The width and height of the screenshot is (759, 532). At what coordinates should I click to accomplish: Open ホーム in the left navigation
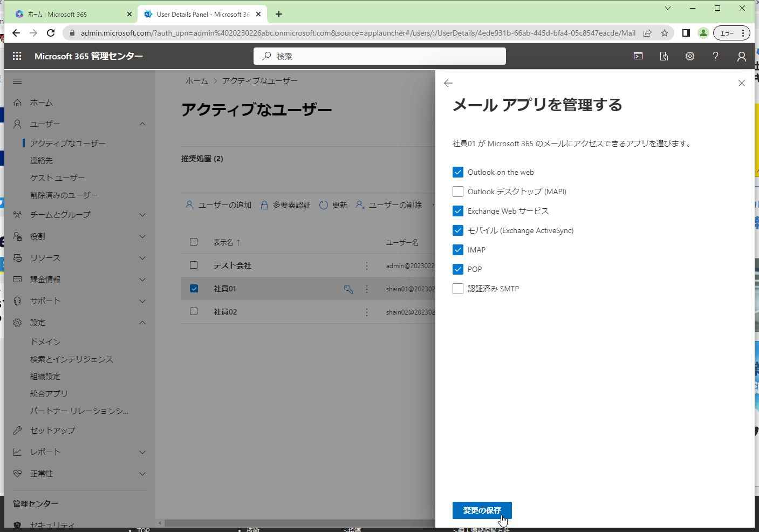tap(42, 103)
